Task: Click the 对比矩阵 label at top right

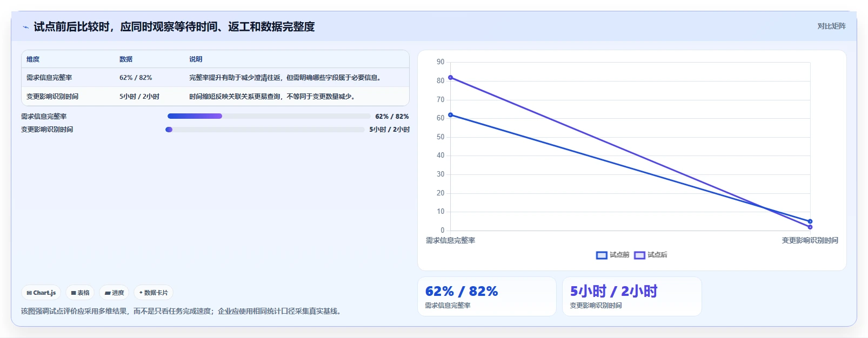Action: [x=831, y=26]
